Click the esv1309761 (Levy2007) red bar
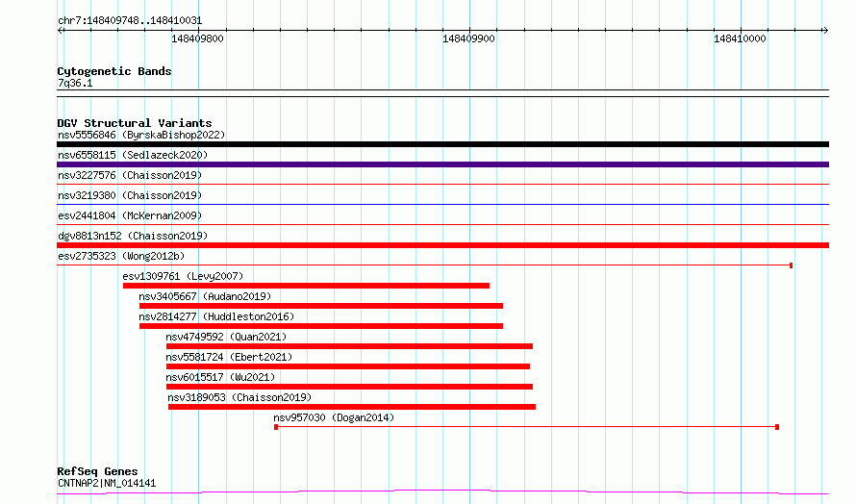The width and height of the screenshot is (856, 504). [x=306, y=286]
